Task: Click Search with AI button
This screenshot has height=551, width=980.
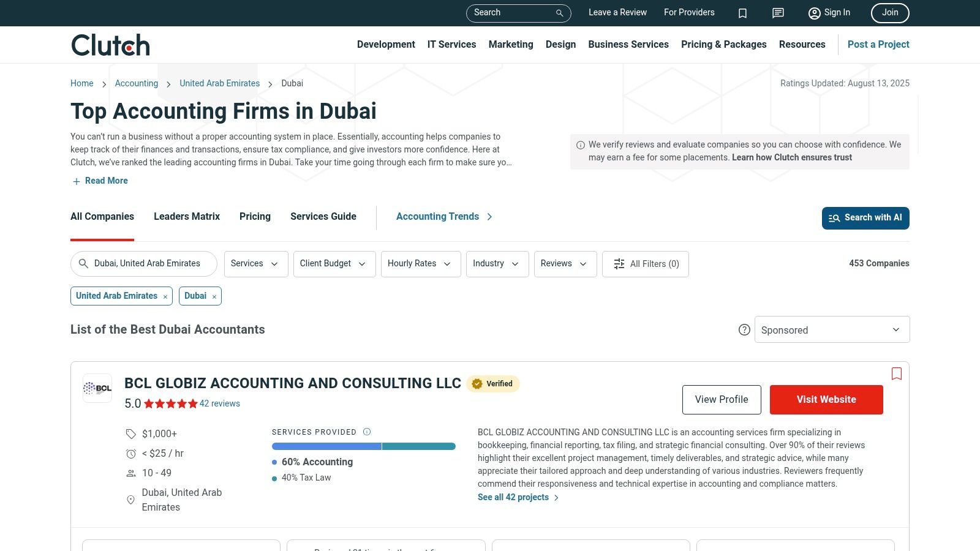Action: pyautogui.click(x=865, y=218)
